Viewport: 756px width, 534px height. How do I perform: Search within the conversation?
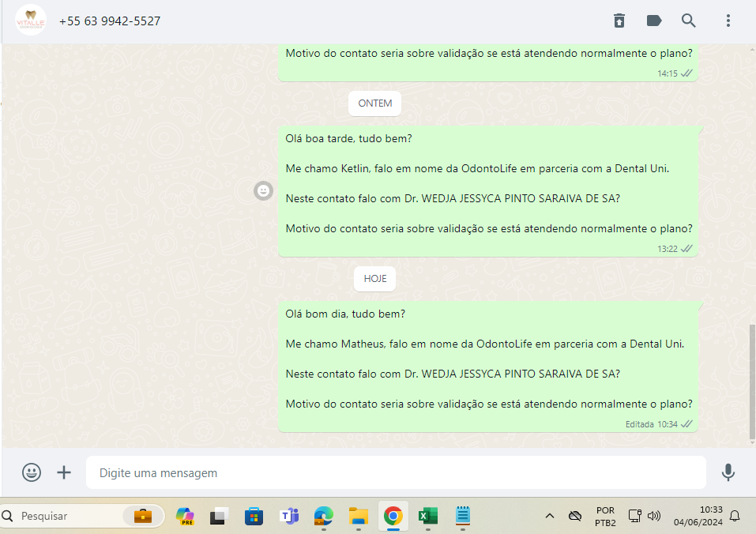689,21
